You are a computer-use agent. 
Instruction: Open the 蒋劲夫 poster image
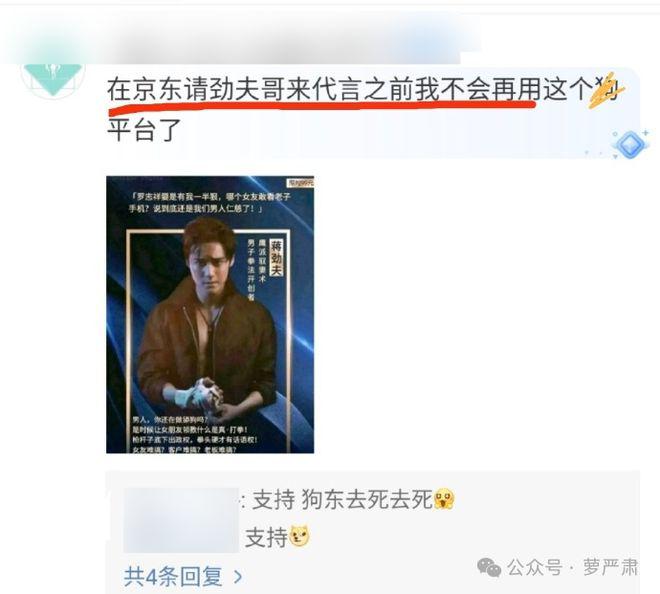point(210,314)
